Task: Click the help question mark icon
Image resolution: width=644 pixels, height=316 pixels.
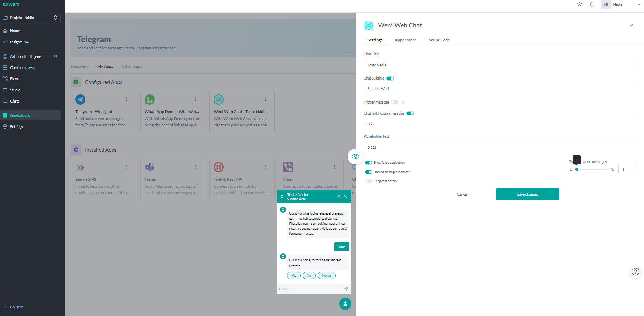Action: (x=636, y=272)
